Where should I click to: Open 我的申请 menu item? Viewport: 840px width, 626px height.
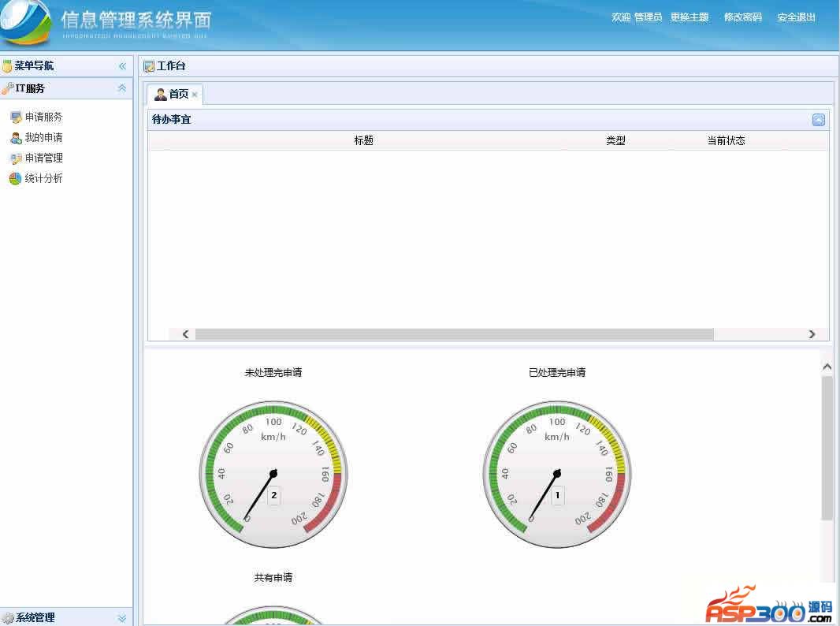coord(43,138)
